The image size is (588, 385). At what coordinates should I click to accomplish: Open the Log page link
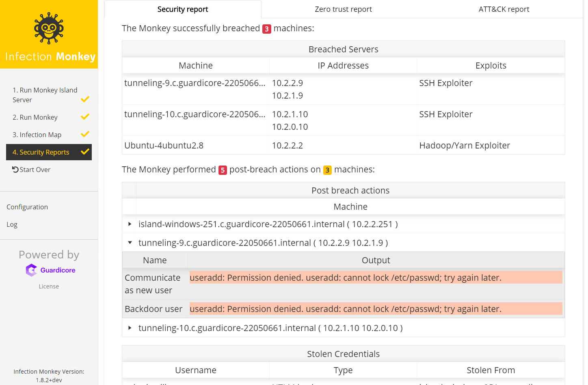12,224
